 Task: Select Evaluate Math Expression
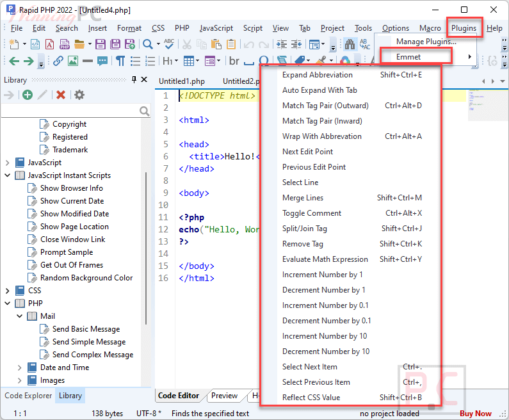click(x=351, y=259)
